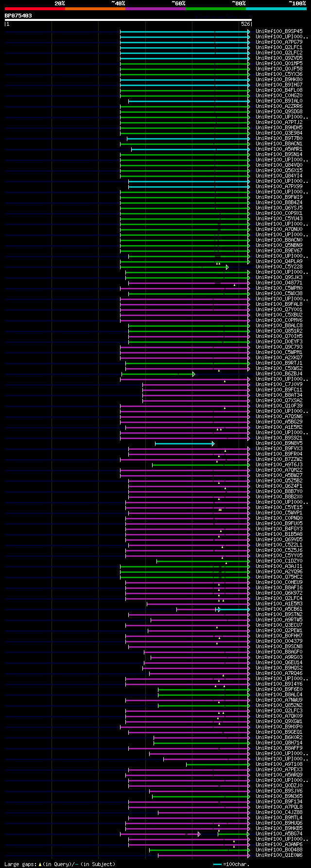Select the UniRef100_Q5NBN9 label
Screen dimensions: 311x868
279,245
